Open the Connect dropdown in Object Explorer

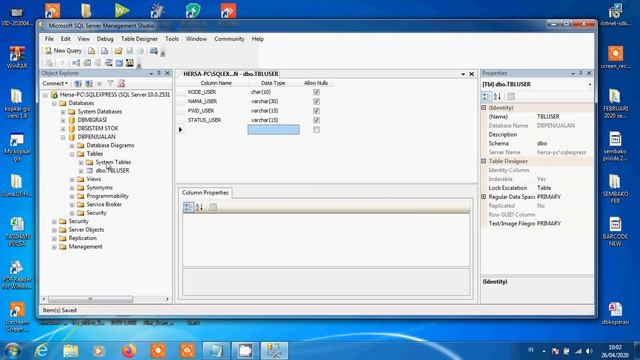(55, 83)
